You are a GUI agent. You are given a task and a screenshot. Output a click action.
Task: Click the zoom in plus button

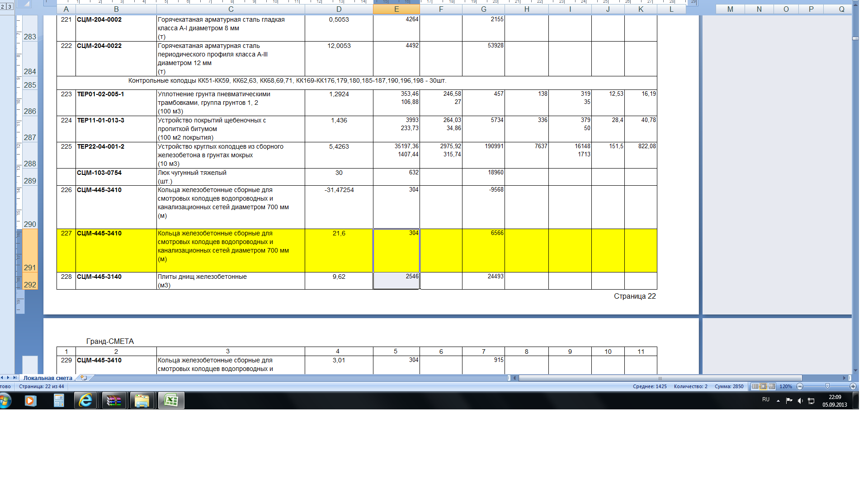pos(853,386)
